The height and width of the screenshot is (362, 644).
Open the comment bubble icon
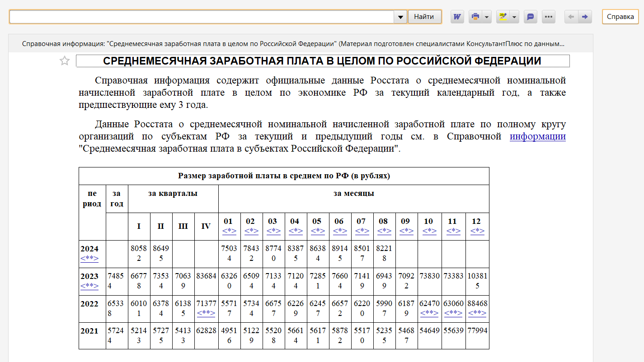(531, 17)
